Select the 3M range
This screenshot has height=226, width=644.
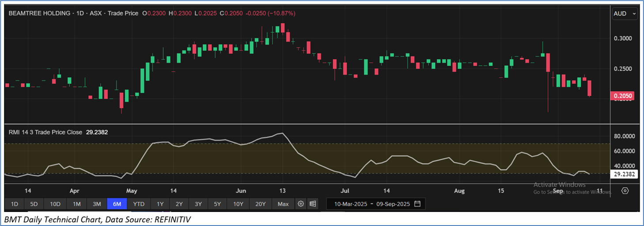click(x=97, y=204)
